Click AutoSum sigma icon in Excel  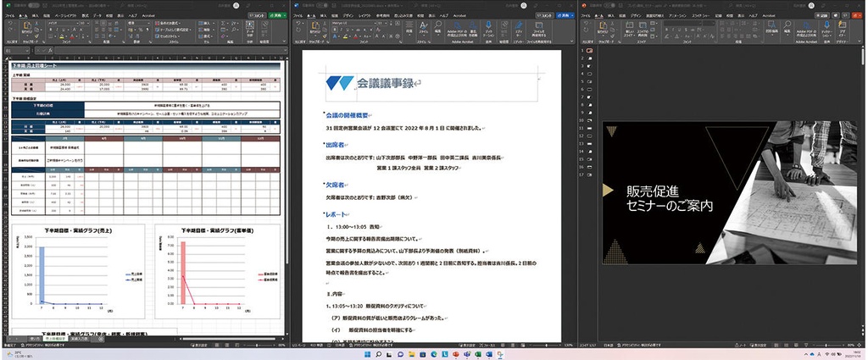click(x=224, y=24)
